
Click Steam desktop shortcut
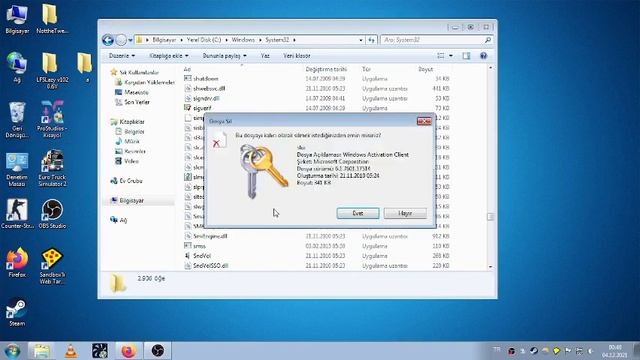coord(17,312)
